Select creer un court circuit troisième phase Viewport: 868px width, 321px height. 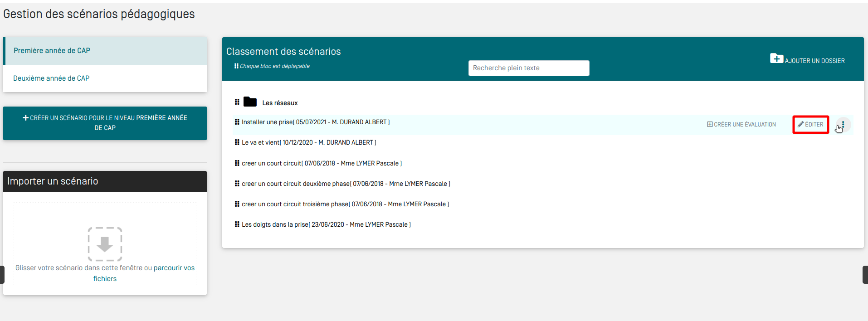[x=345, y=204]
